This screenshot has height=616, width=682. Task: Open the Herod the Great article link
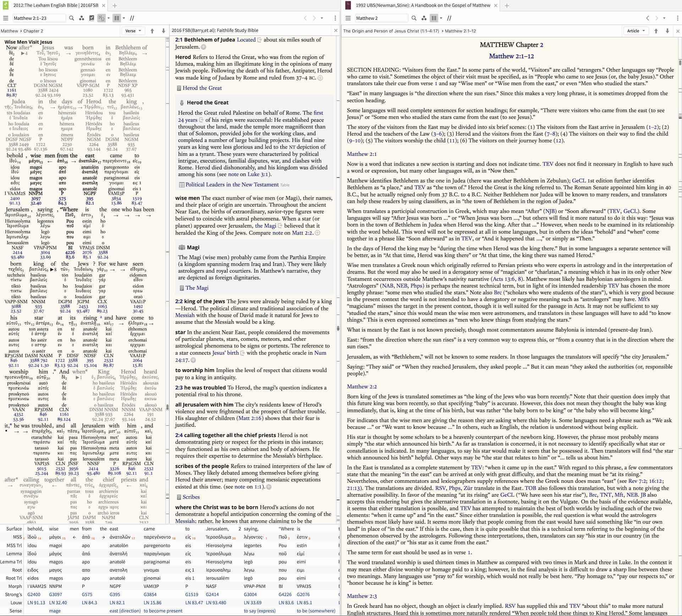click(202, 88)
